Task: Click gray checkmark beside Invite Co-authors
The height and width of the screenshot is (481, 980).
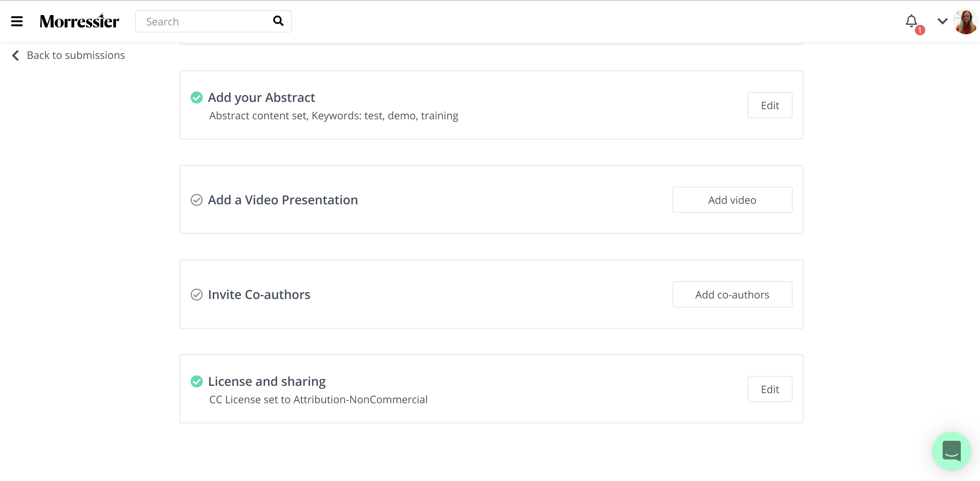Action: (196, 295)
